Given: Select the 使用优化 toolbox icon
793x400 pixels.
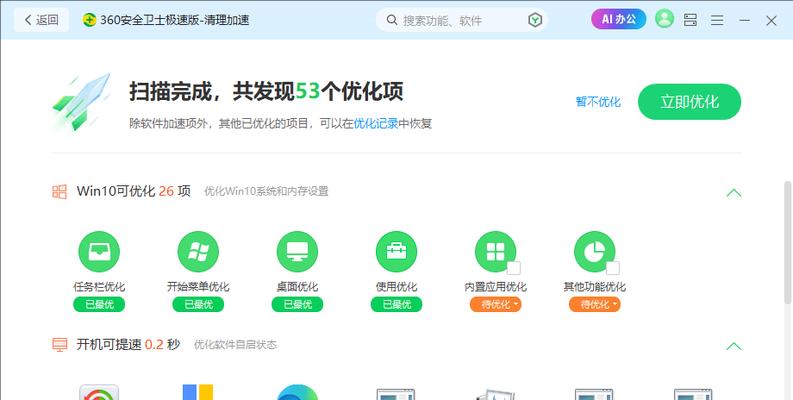Looking at the screenshot, I should point(396,252).
